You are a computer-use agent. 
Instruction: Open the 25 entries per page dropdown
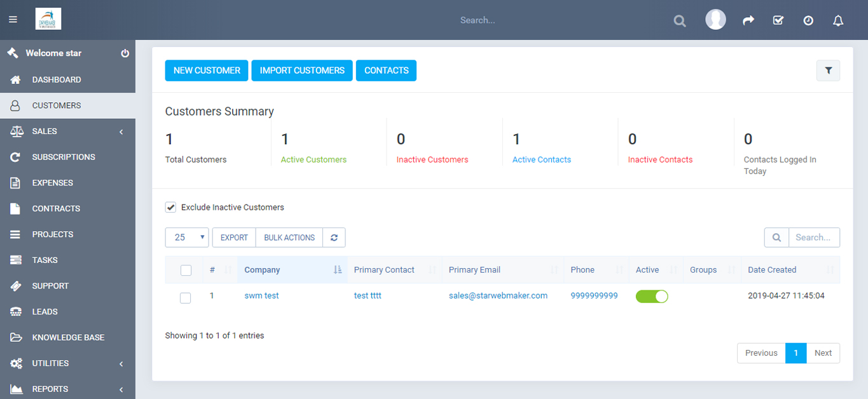tap(187, 238)
